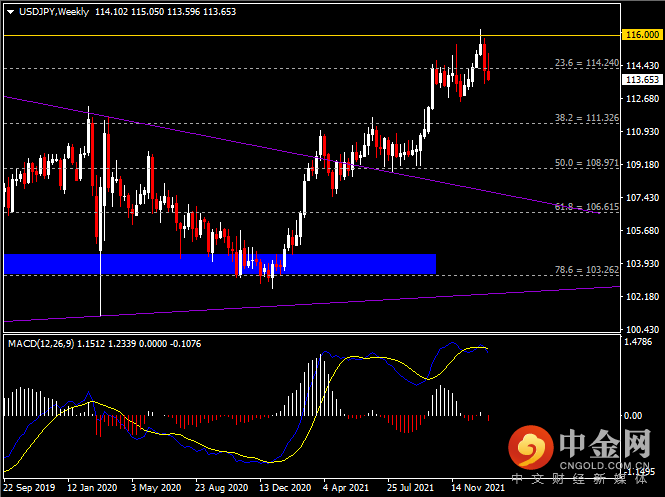The height and width of the screenshot is (497, 665).
Task: Click the 14 Nov 2021 date label
Action: (x=478, y=488)
